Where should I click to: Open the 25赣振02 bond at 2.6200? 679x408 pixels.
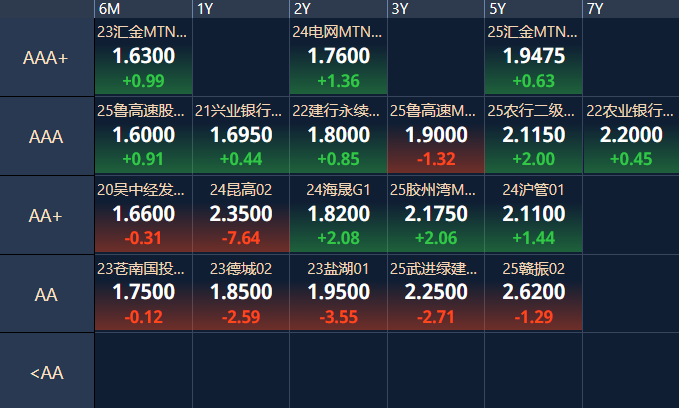tap(534, 293)
